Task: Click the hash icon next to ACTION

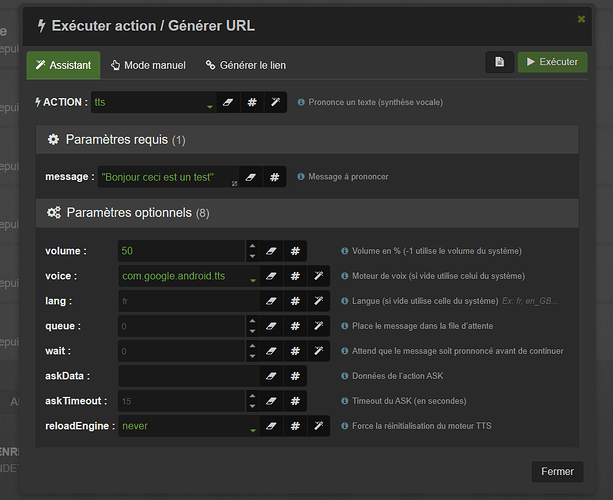Action: tap(252, 102)
